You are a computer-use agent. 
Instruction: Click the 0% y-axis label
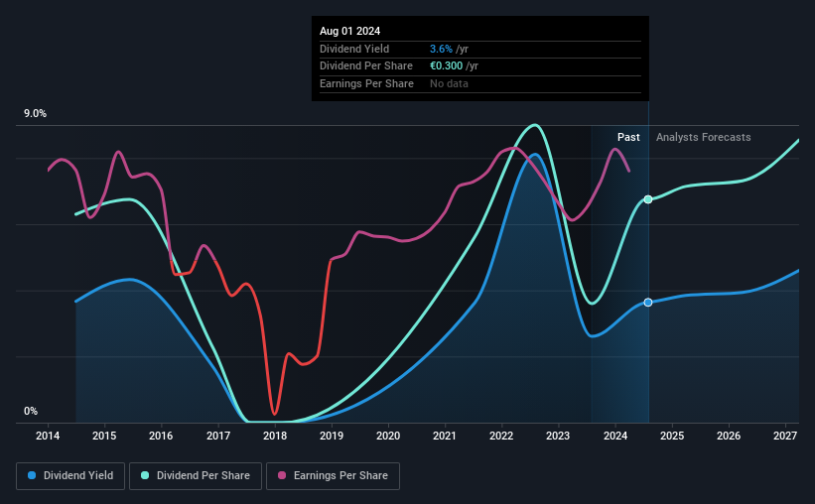(31, 411)
